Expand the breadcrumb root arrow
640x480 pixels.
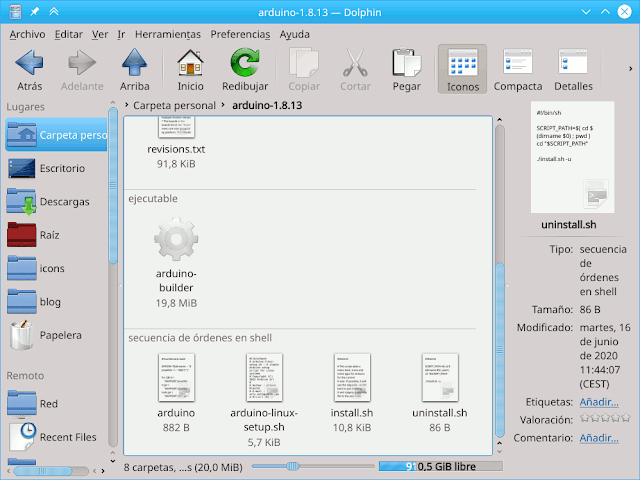coord(127,105)
